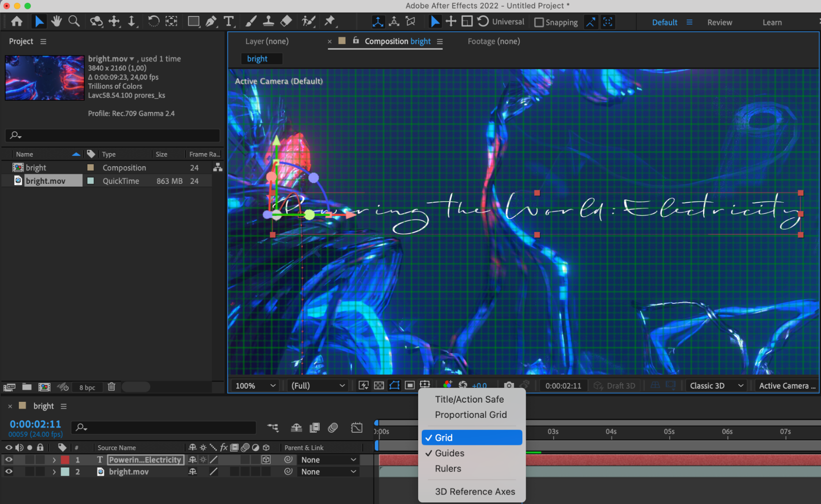
Task: Click the Project panel search field
Action: tap(113, 135)
